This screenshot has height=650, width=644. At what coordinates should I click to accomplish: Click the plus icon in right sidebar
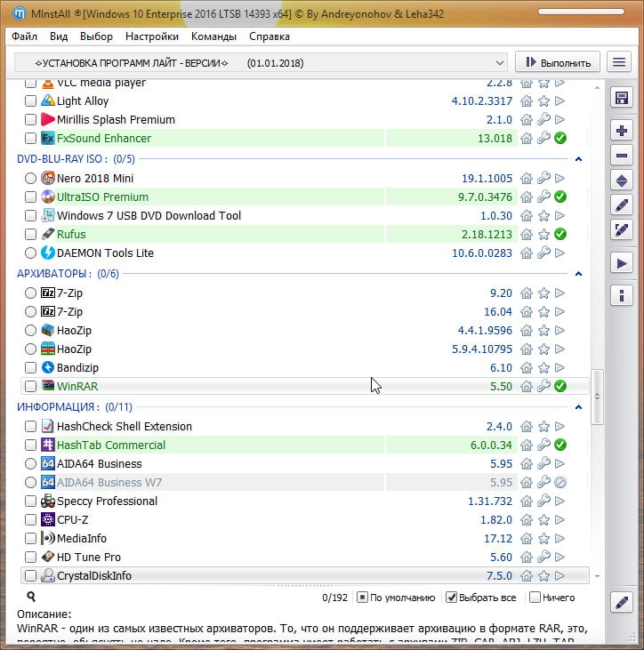(622, 131)
